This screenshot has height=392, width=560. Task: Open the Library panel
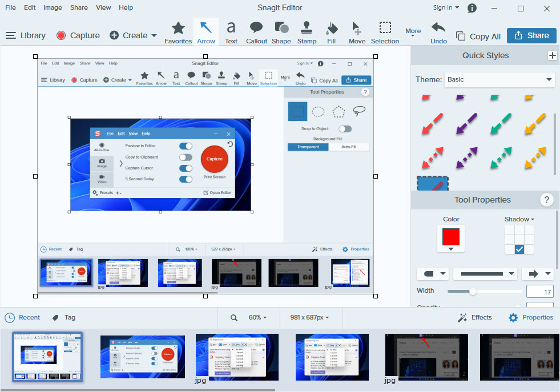[26, 35]
